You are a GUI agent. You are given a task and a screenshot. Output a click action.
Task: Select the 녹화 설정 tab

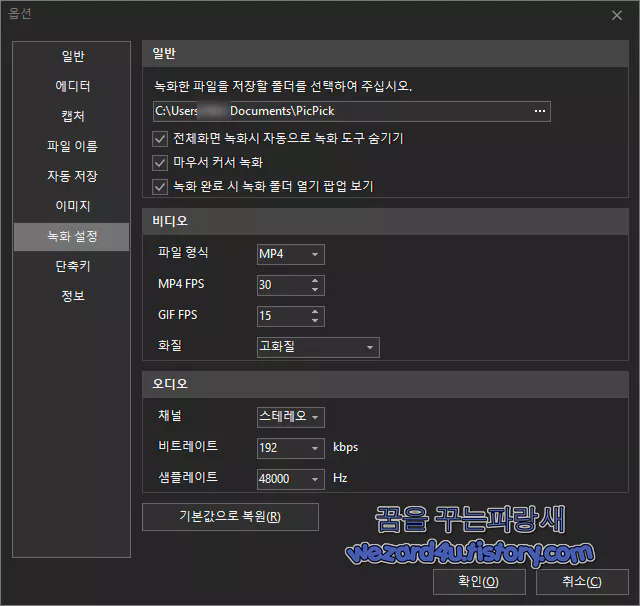tap(72, 237)
